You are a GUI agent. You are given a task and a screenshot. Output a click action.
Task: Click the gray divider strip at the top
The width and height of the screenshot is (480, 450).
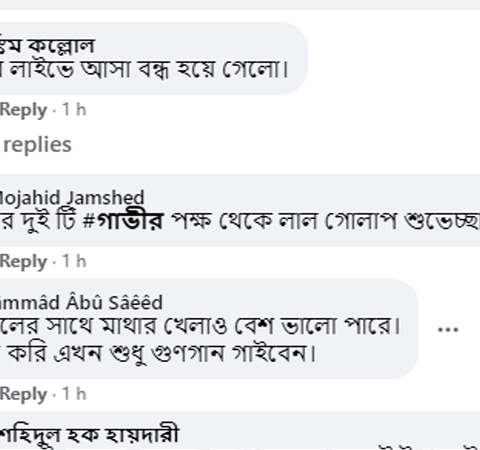[x=240, y=5]
